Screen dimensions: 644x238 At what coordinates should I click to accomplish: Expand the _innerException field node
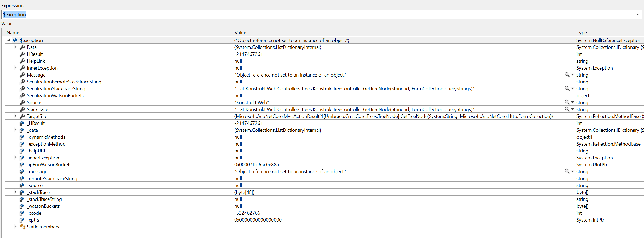(x=15, y=158)
